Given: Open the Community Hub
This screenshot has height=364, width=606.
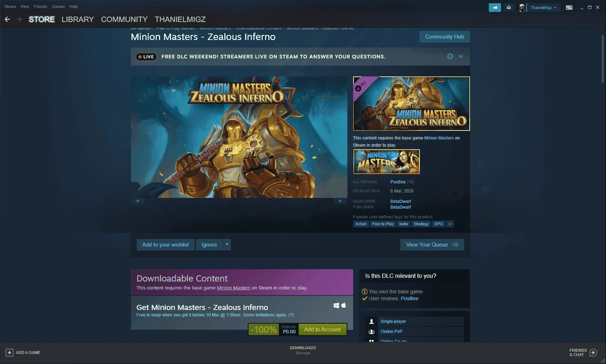Looking at the screenshot, I should [444, 37].
